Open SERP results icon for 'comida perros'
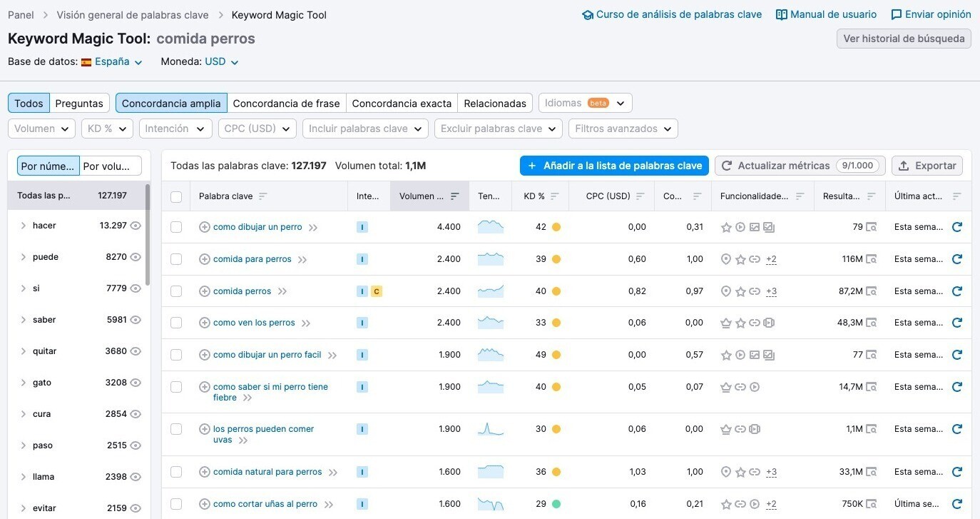Screen dimensions: 980x519 (x=871, y=291)
